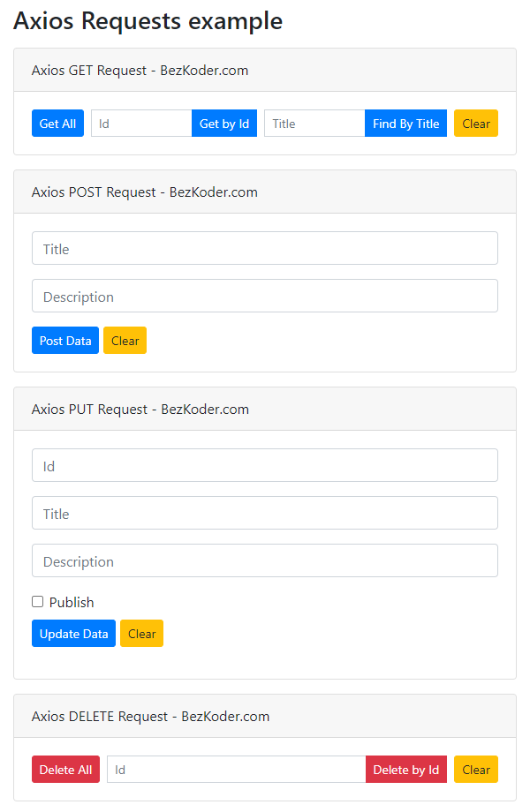Click the Delete by Id button

tap(406, 769)
